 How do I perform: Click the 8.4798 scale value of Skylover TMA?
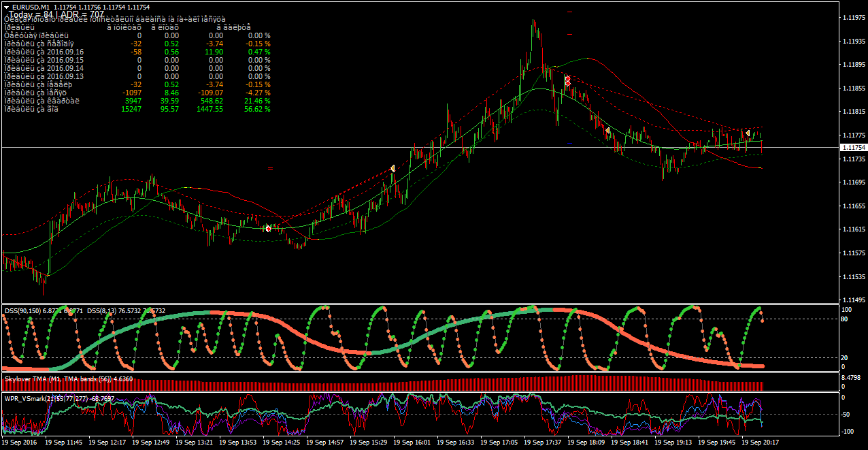(x=852, y=377)
